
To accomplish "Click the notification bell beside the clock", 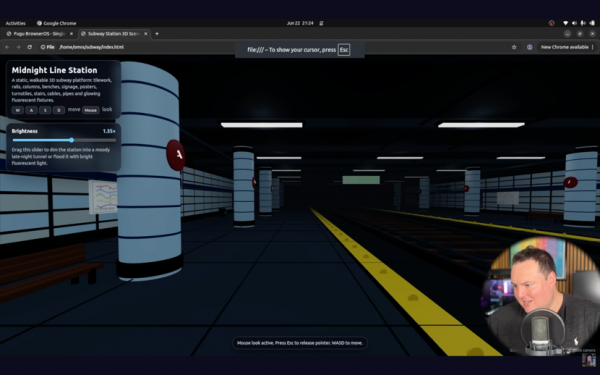I will click(x=321, y=23).
